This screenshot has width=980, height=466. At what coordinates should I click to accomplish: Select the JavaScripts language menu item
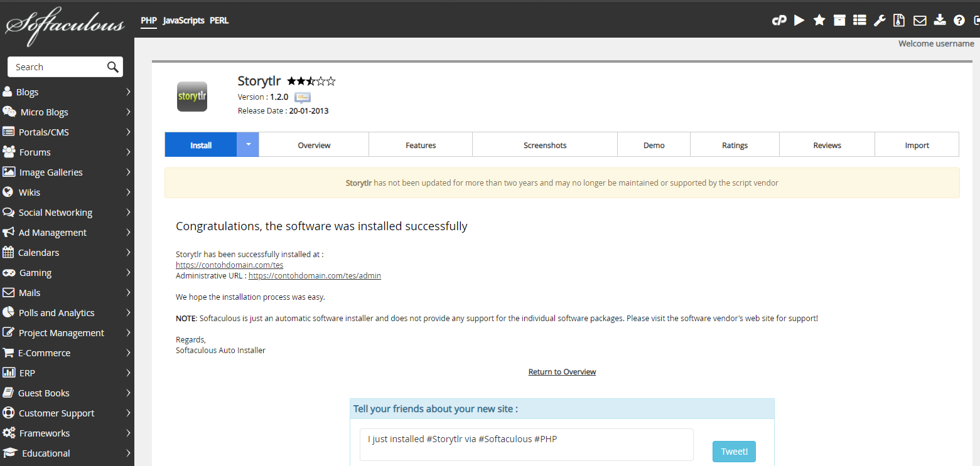point(183,21)
